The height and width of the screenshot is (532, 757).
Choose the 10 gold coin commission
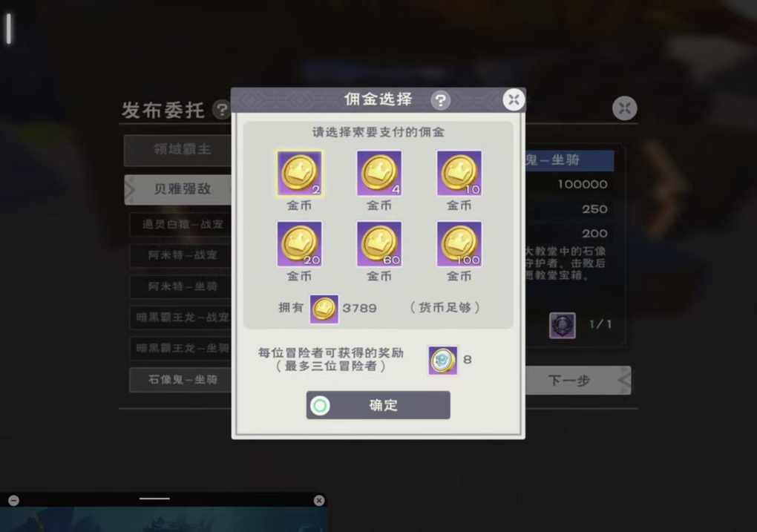[459, 174]
